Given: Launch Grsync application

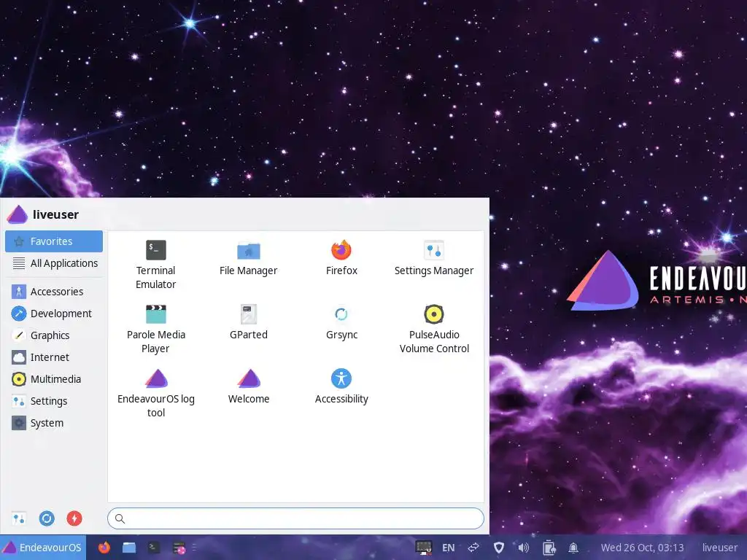Looking at the screenshot, I should click(x=341, y=322).
